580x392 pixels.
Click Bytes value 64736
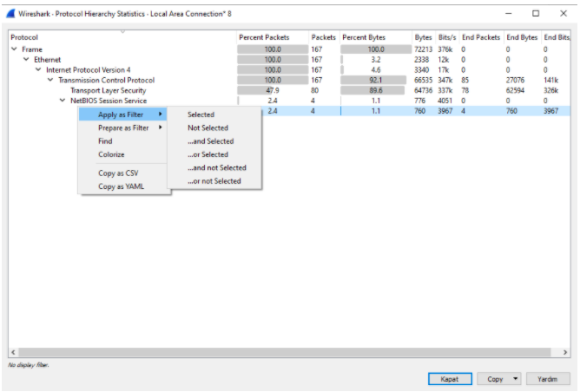423,90
